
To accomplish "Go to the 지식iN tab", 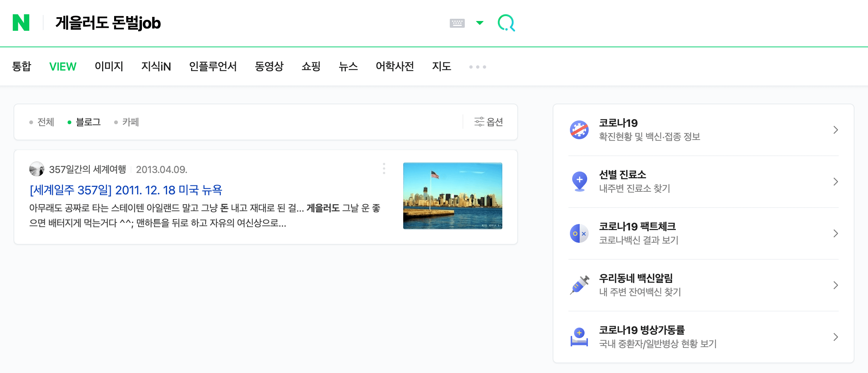I will tap(156, 66).
